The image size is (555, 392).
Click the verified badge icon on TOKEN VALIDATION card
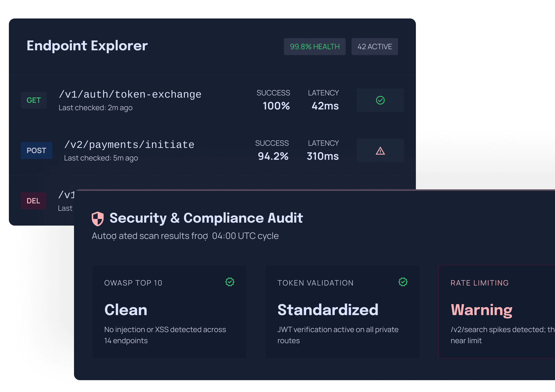pos(403,282)
